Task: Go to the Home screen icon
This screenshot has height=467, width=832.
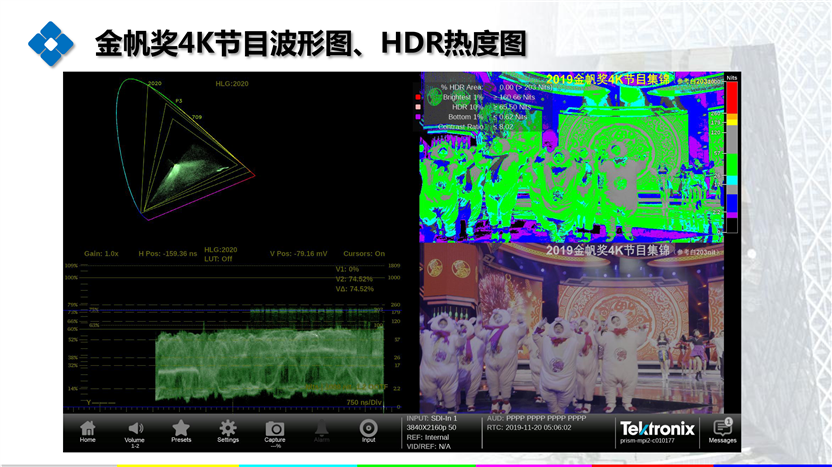Action: pos(88,429)
